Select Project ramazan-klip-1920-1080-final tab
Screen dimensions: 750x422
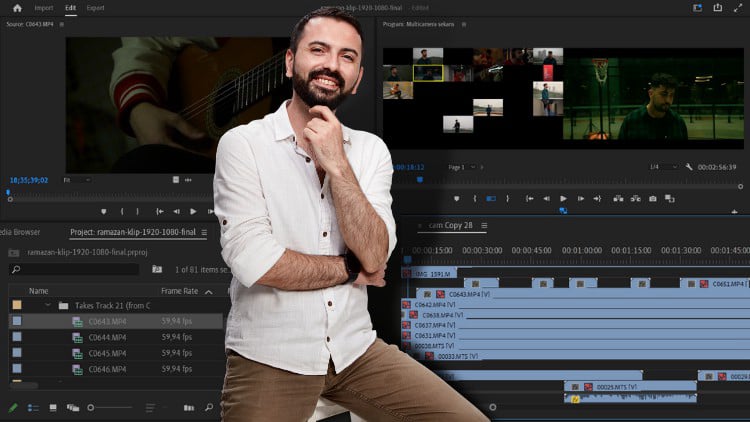[x=132, y=232]
